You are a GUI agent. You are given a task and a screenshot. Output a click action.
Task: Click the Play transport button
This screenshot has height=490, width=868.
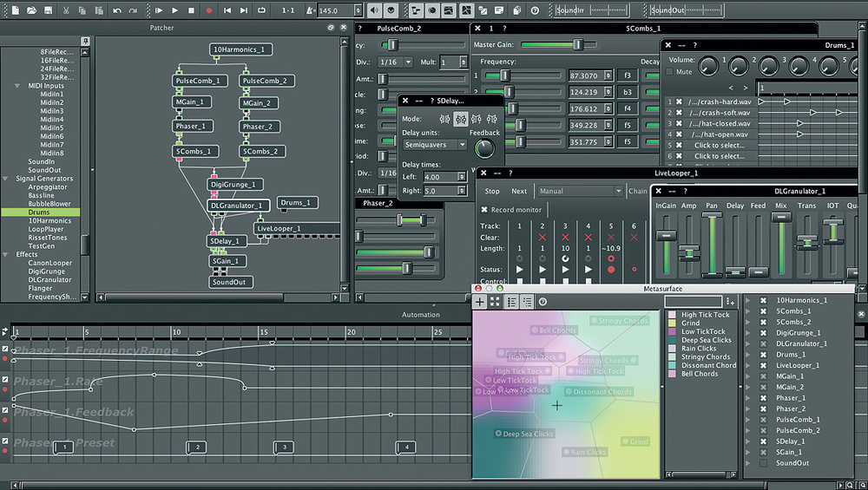[175, 10]
